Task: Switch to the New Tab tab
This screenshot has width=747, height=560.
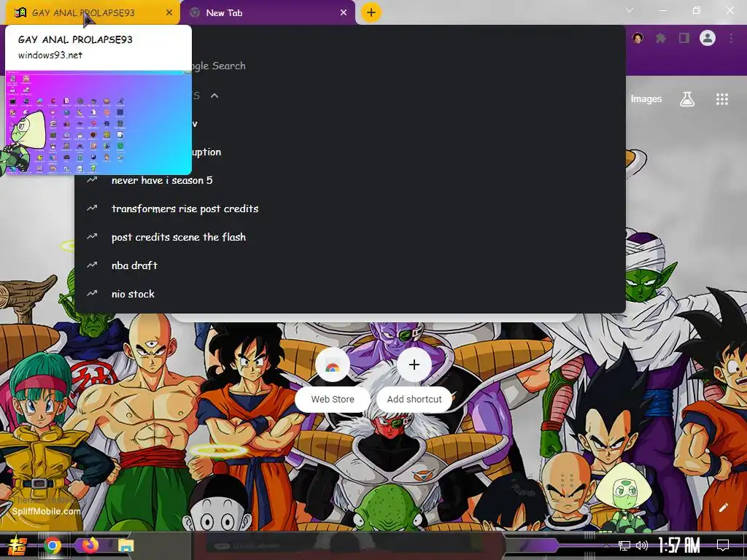Action: 267,13
